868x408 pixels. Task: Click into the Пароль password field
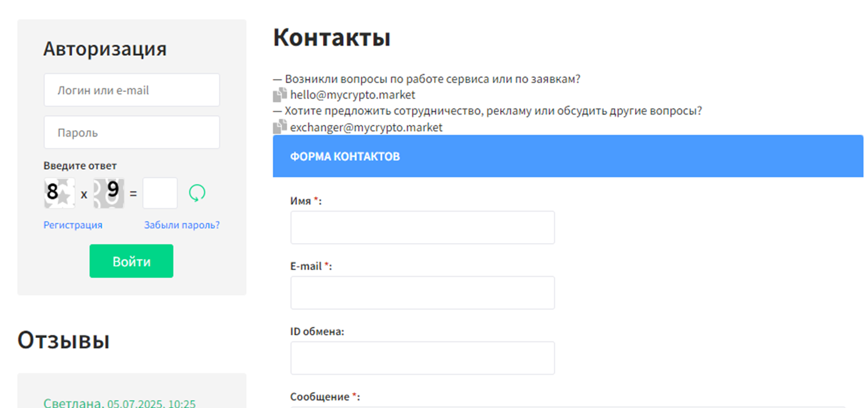[131, 133]
